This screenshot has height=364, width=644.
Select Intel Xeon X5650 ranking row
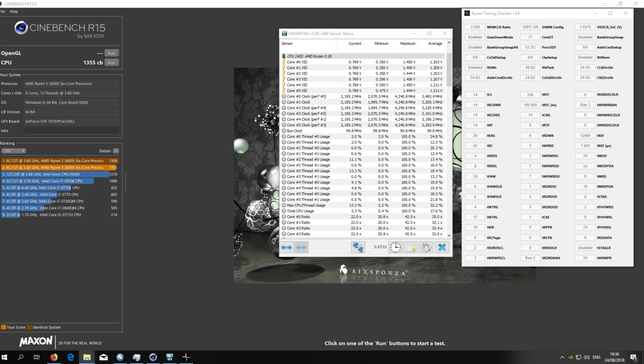tap(59, 174)
